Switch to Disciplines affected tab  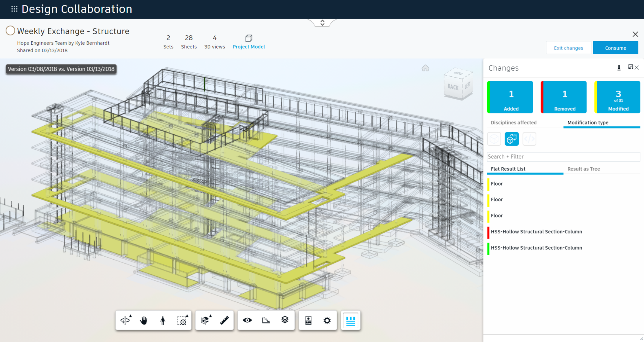tap(514, 123)
